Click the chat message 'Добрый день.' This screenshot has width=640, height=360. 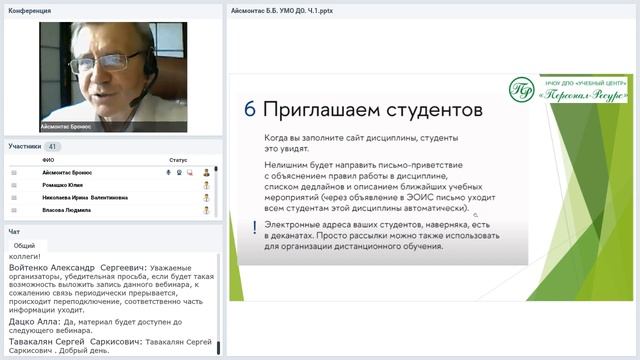(x=85, y=351)
